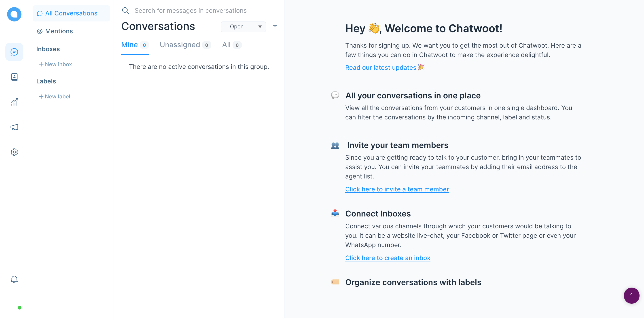The width and height of the screenshot is (644, 318).
Task: Click the New inbox button
Action: pyautogui.click(x=55, y=64)
